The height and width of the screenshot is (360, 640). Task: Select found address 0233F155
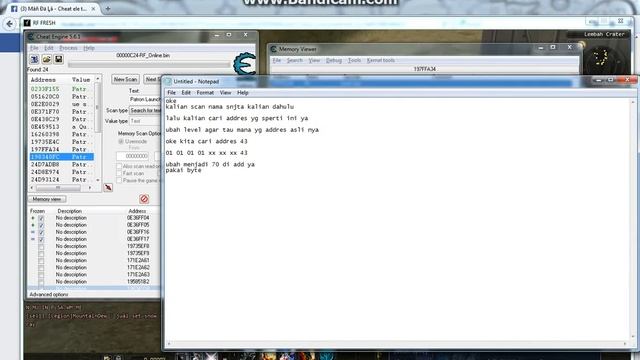tap(61, 89)
